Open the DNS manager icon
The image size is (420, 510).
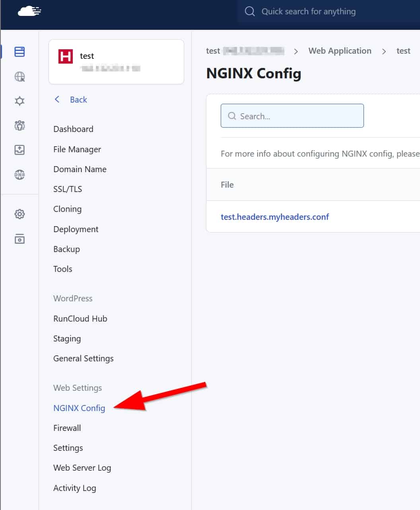point(19,175)
